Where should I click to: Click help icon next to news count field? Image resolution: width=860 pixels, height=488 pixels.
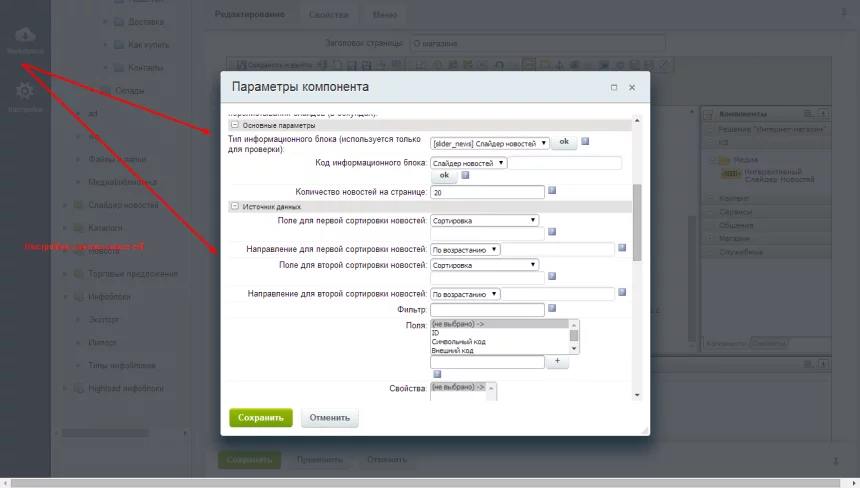(551, 190)
